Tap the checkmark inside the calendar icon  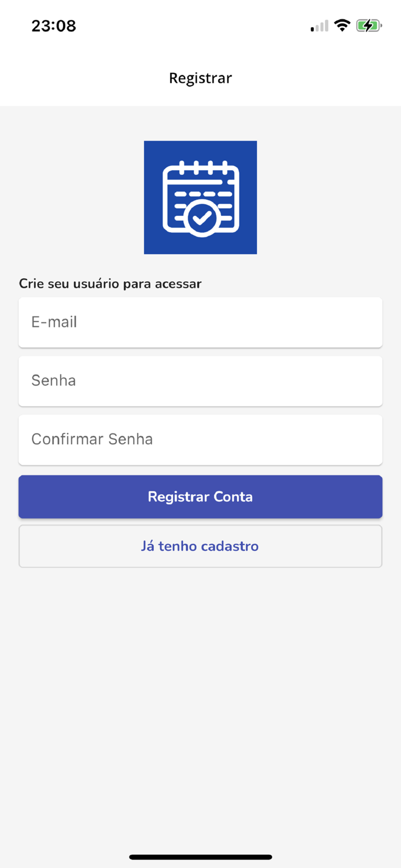(200, 219)
